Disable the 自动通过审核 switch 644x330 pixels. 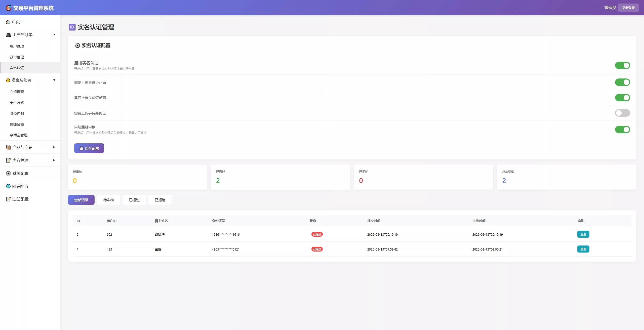pyautogui.click(x=622, y=130)
